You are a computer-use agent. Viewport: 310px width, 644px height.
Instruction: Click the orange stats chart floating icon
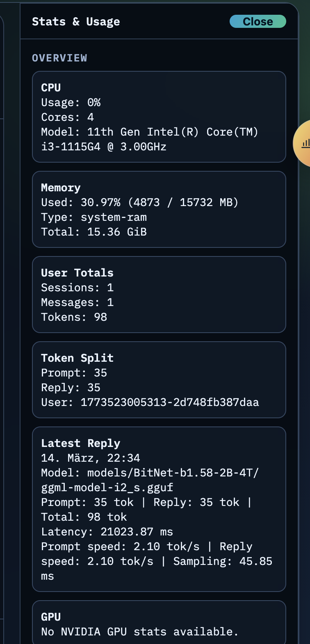(304, 143)
